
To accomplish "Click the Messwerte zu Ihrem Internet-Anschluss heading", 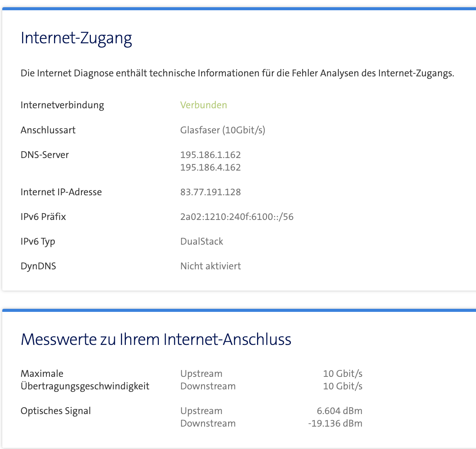I will (156, 339).
